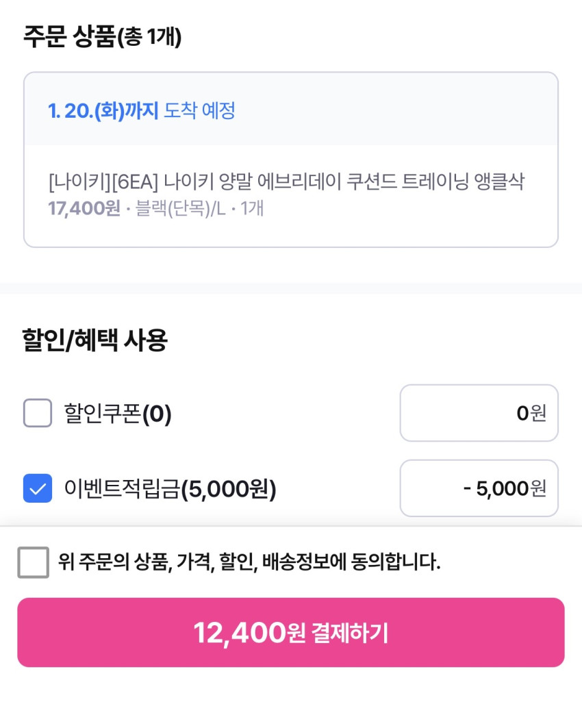
Task: Select the 블랙(단목)/L option text
Action: [x=180, y=208]
